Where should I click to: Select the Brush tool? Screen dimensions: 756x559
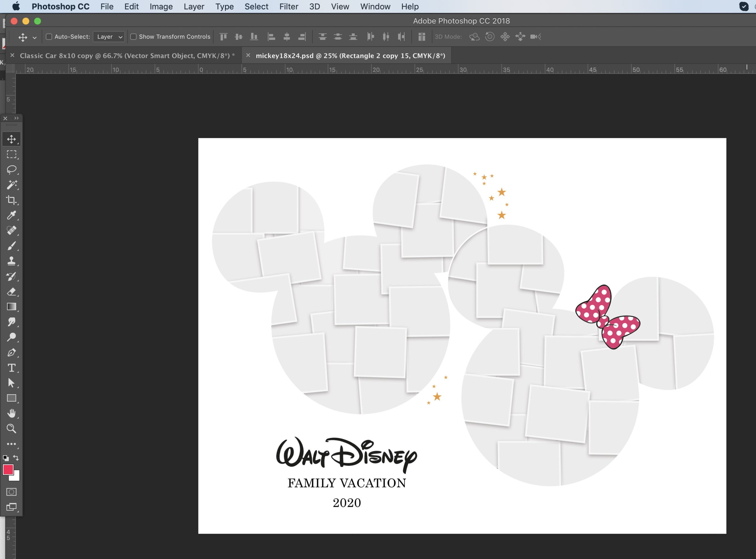pyautogui.click(x=12, y=246)
